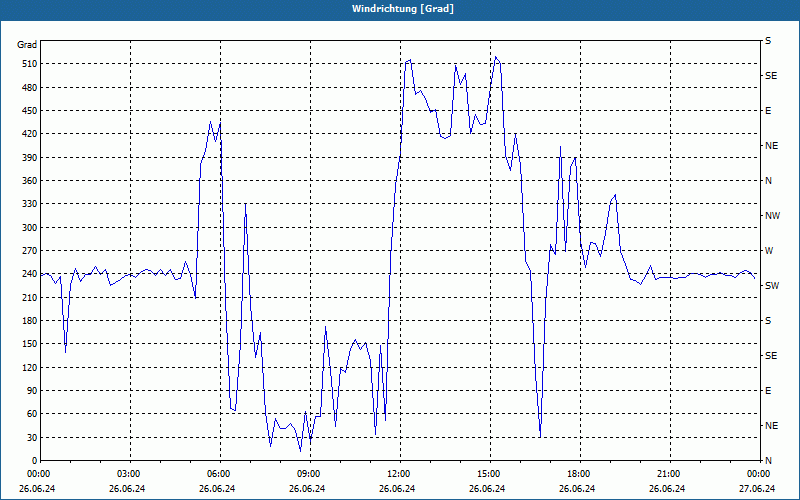
Task: Click the E compass label level with 90
Action: (x=768, y=391)
